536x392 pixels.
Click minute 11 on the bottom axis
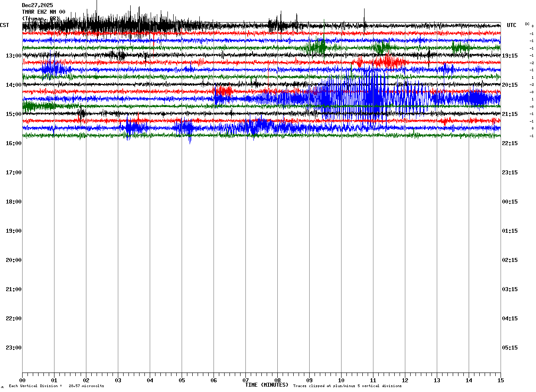[373, 380]
